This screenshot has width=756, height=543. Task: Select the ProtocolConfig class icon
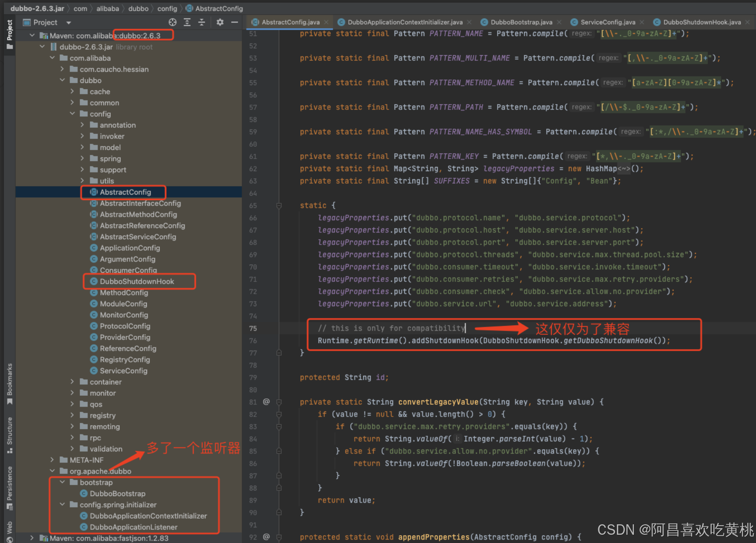(x=93, y=326)
